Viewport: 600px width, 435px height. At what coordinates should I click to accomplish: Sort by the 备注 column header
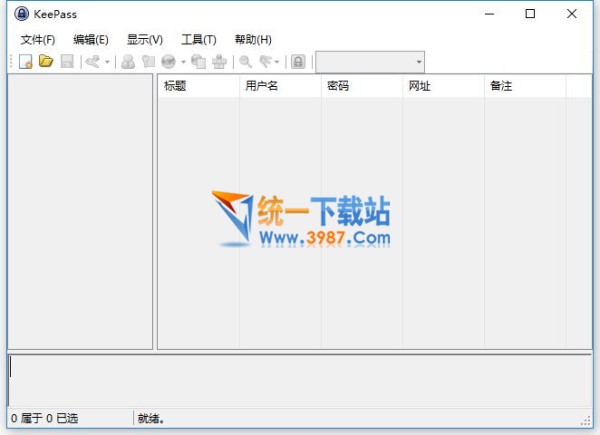[x=525, y=86]
